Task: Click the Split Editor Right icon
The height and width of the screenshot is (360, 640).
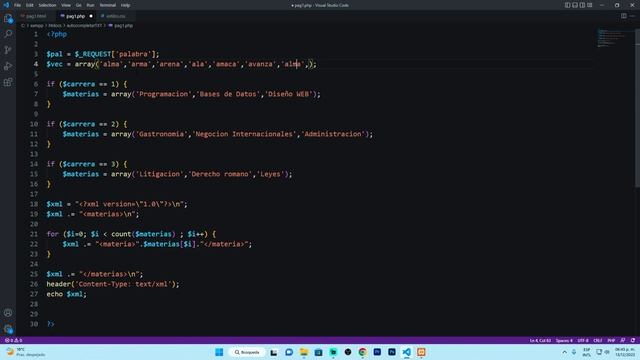Action: point(624,16)
